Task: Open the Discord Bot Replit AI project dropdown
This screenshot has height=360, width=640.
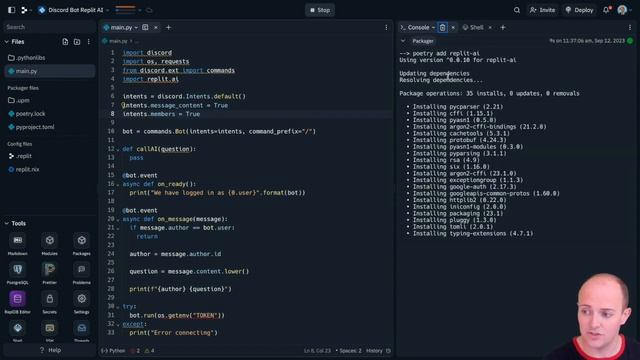Action: click(x=74, y=10)
